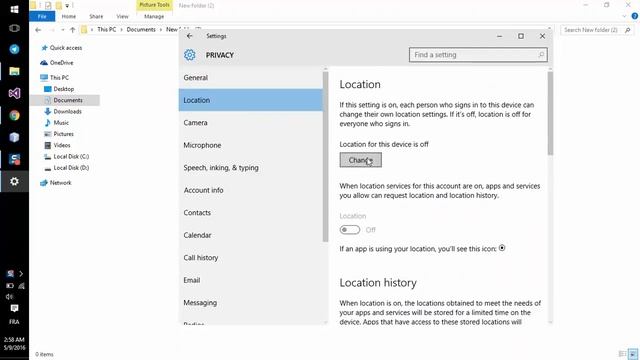
Task: Click the Explorer back arrow
Action: click(x=38, y=30)
